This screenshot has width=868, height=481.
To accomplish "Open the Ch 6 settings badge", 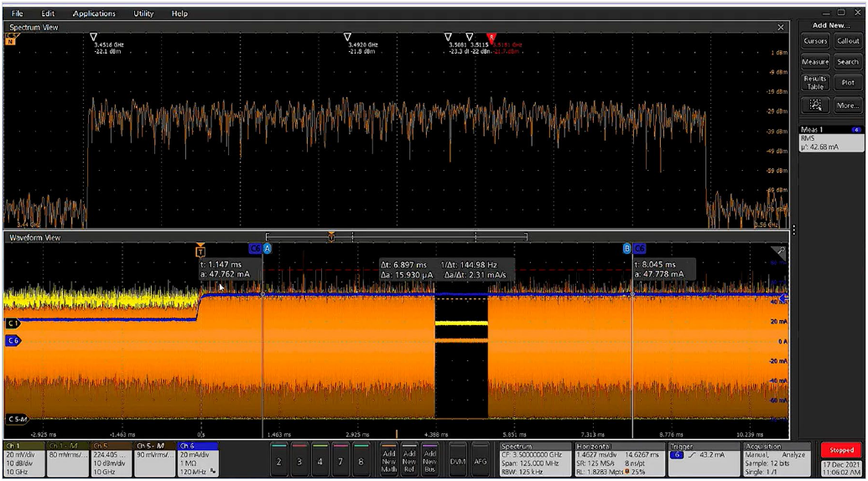I will 198,460.
